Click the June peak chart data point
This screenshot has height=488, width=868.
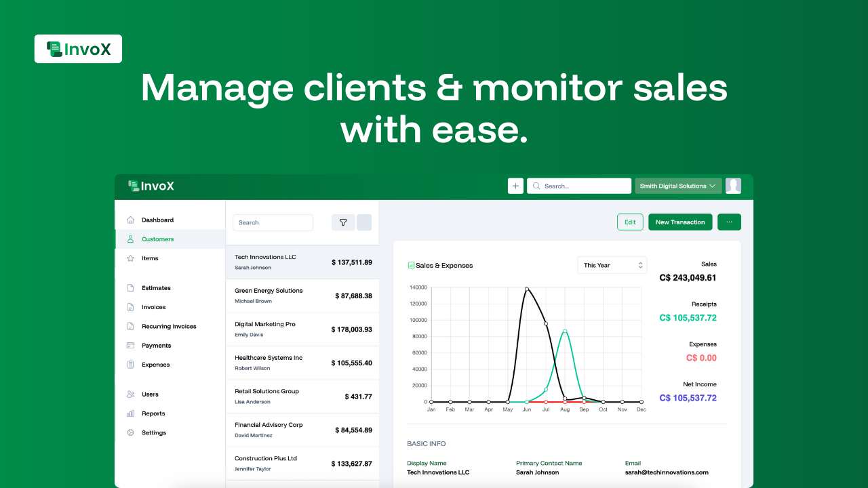click(x=527, y=289)
